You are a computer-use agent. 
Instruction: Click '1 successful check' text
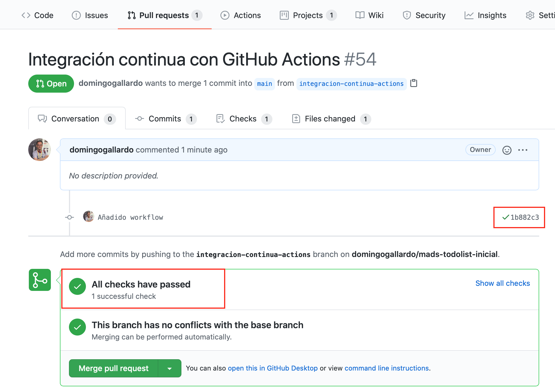tap(124, 296)
